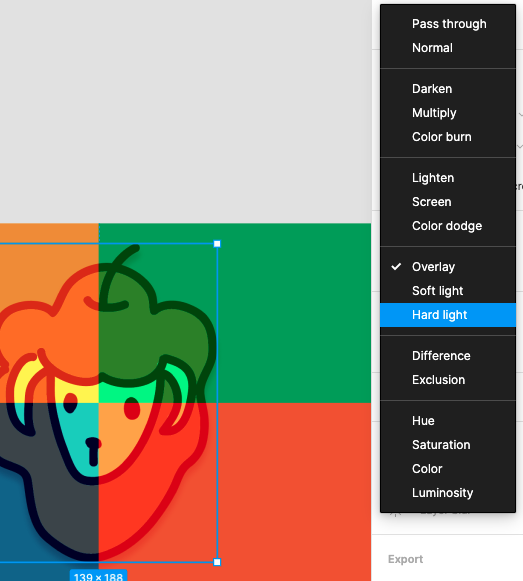Apply Hue blend mode
Image resolution: width=523 pixels, height=581 pixels.
point(448,421)
